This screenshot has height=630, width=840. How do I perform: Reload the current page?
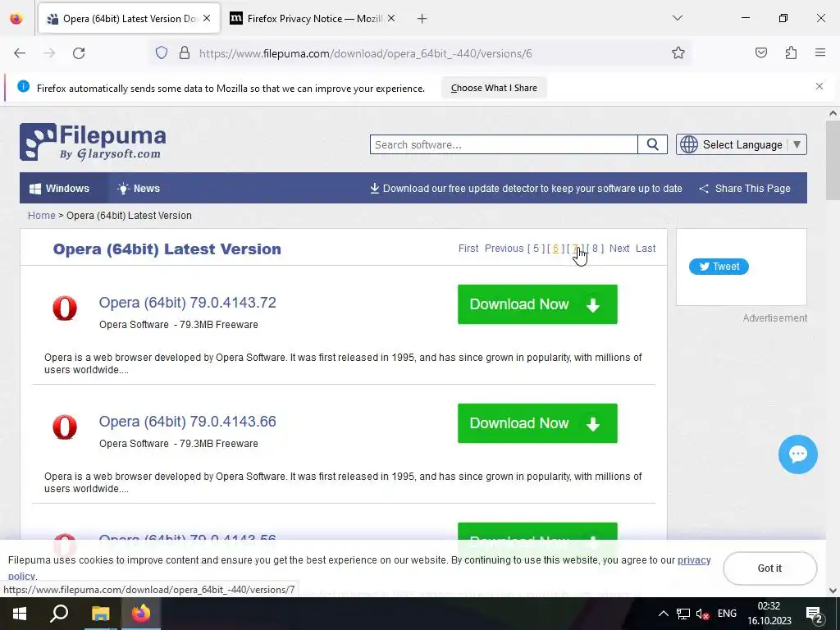point(79,53)
